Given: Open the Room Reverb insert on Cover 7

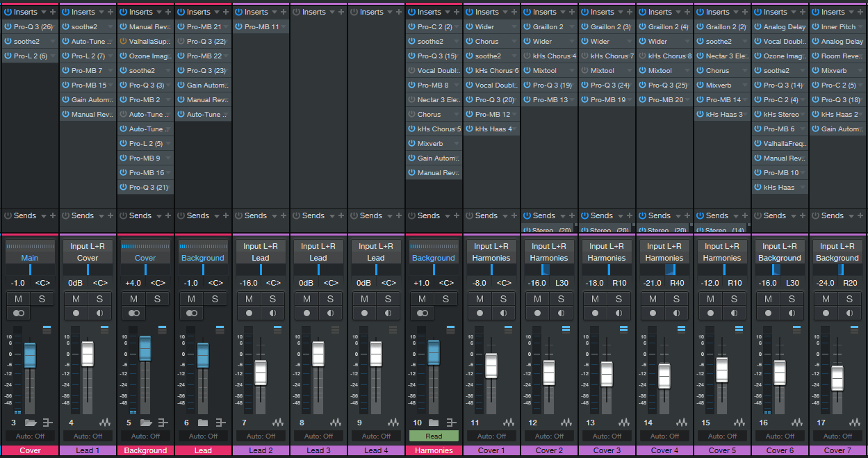Looking at the screenshot, I should (837, 56).
